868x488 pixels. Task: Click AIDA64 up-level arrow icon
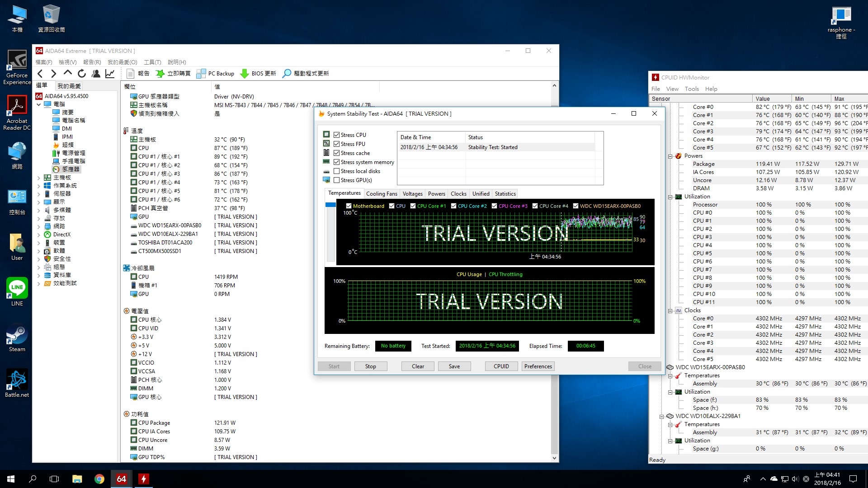click(x=68, y=73)
